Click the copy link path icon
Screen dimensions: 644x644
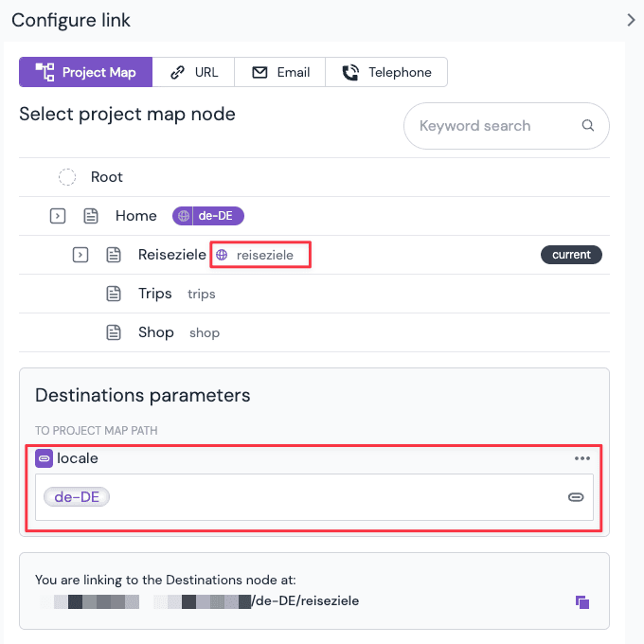582,602
